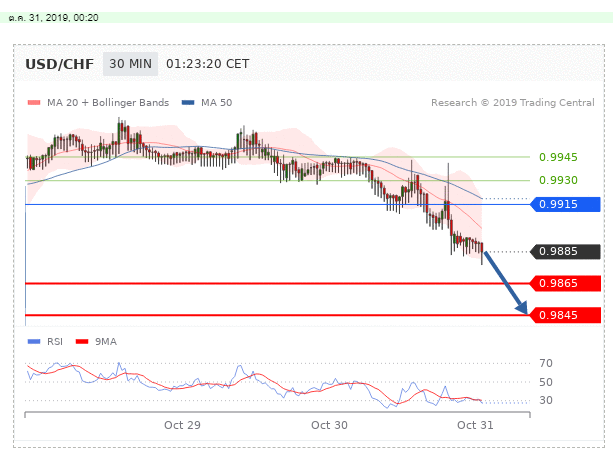Click the MA 50 legend label
This screenshot has width=613, height=458.
pos(217,103)
